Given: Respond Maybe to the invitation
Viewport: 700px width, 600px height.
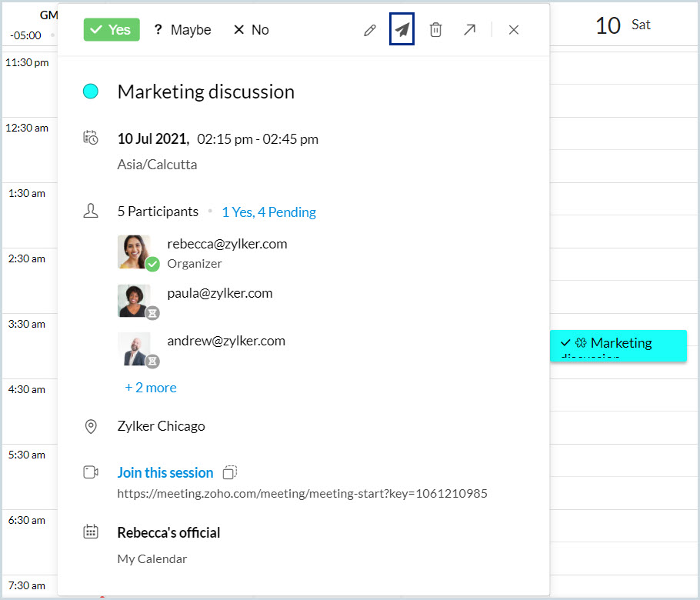Looking at the screenshot, I should click(x=182, y=30).
